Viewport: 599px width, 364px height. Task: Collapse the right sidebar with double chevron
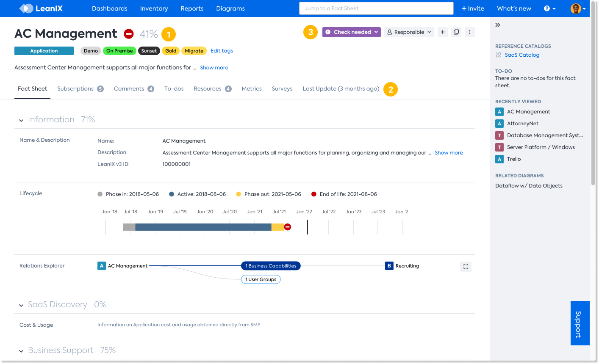tap(498, 25)
